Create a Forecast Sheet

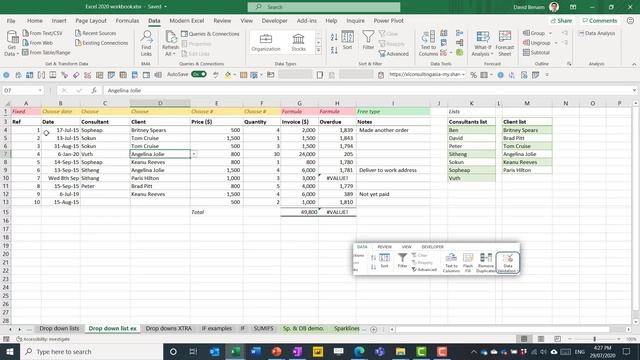505,43
